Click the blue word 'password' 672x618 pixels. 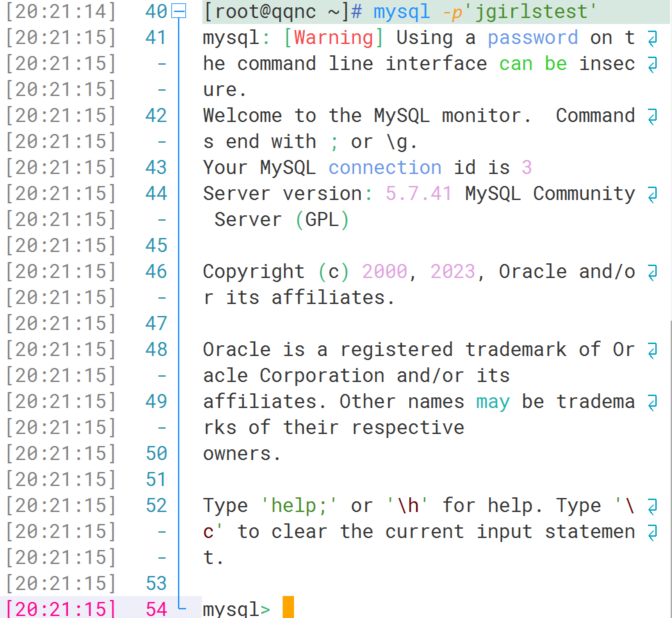tap(533, 38)
